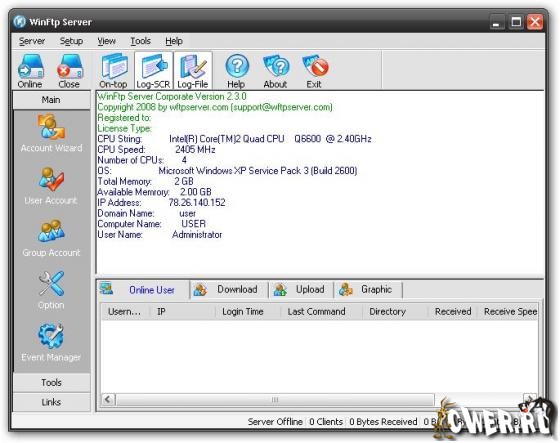
Task: Expand the Links sidebar section
Action: pos(51,402)
